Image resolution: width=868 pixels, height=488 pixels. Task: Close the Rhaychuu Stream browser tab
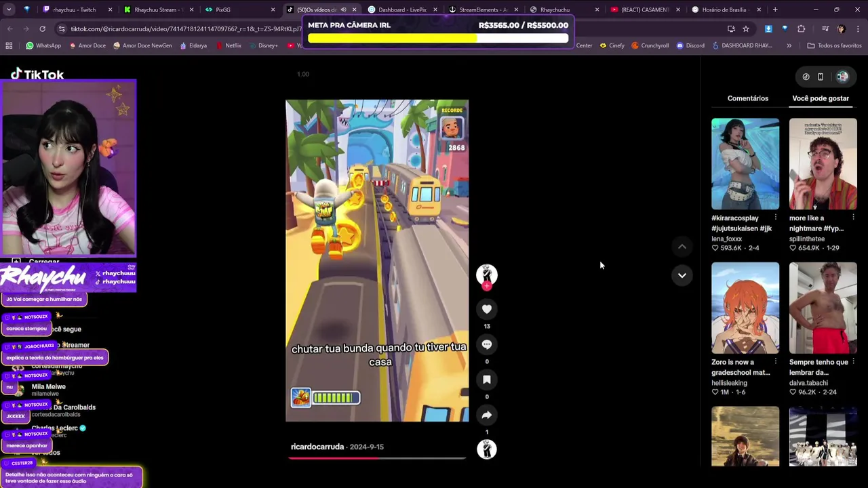191,9
